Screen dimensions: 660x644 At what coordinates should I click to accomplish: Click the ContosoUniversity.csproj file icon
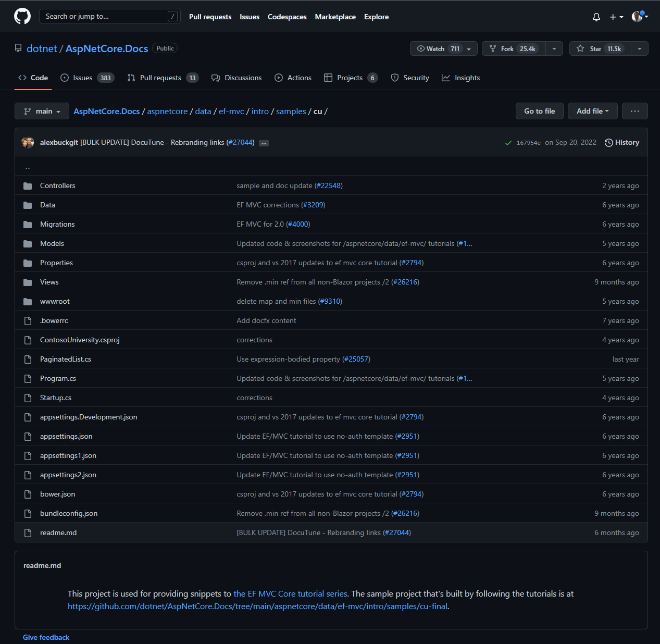click(x=28, y=340)
